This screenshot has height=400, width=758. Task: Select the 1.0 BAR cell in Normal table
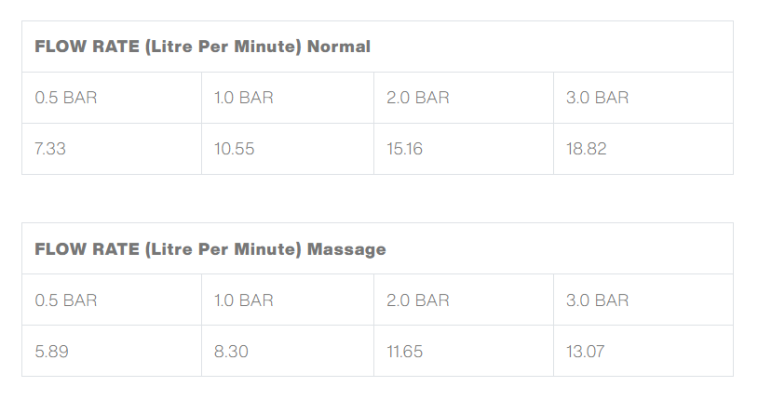pos(243,98)
